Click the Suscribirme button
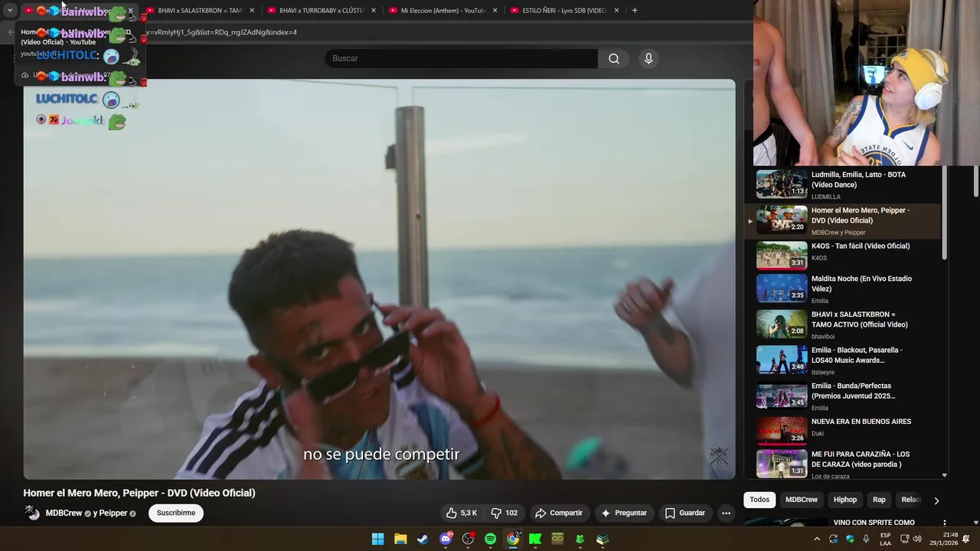 click(x=176, y=513)
